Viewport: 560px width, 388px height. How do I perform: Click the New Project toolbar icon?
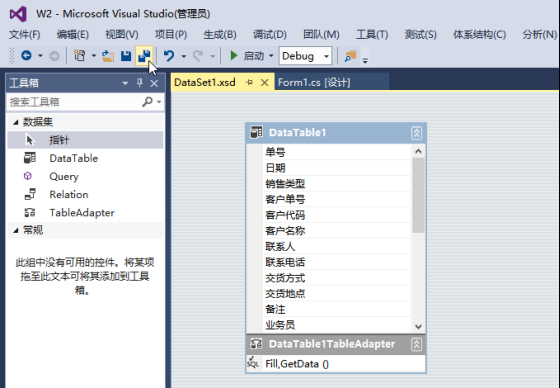click(79, 56)
